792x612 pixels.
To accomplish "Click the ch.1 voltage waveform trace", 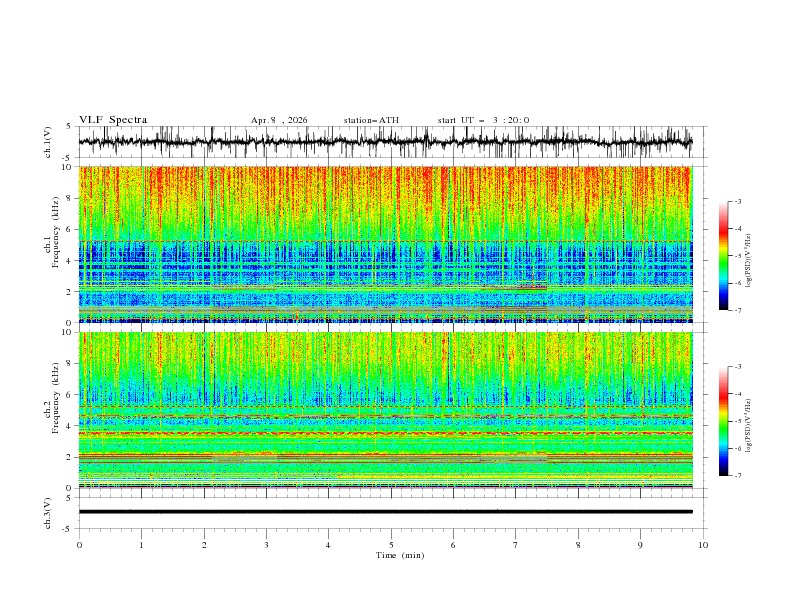I will click(385, 142).
